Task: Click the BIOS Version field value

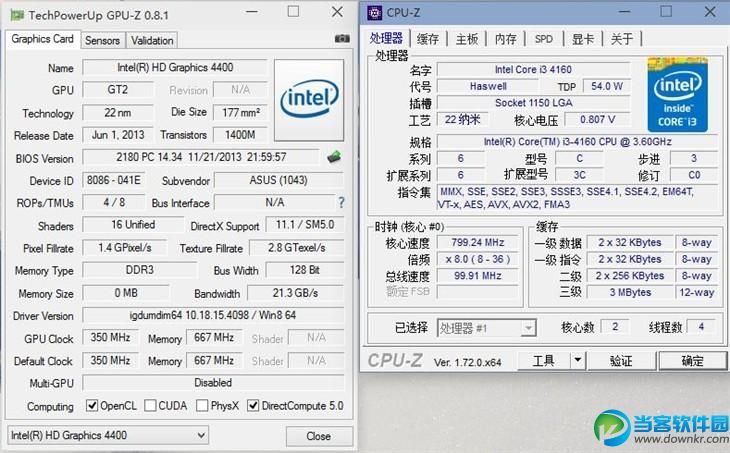Action: click(x=201, y=157)
